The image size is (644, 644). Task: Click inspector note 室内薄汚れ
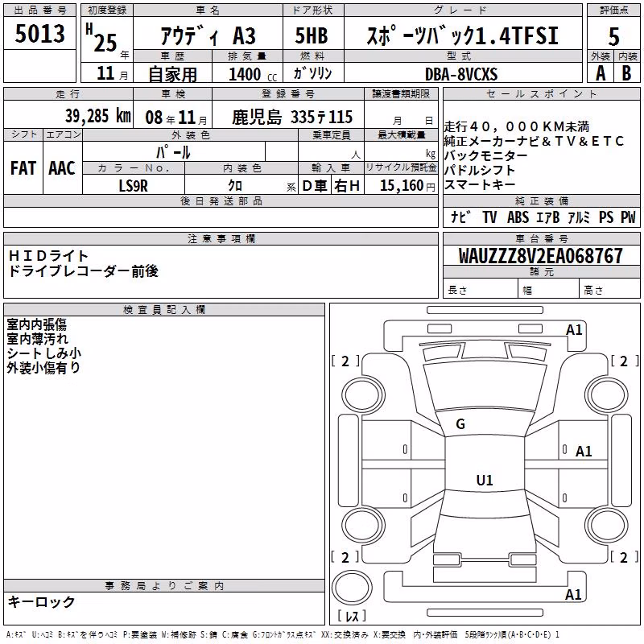tap(37, 339)
